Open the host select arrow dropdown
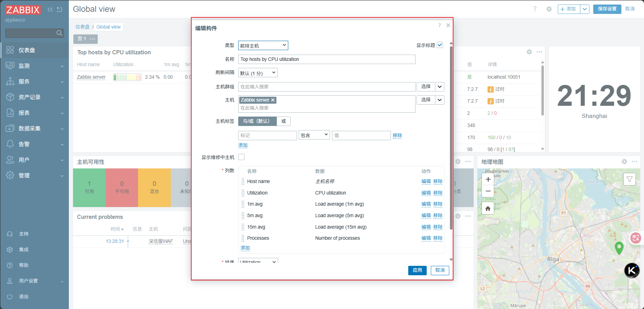 (x=440, y=100)
